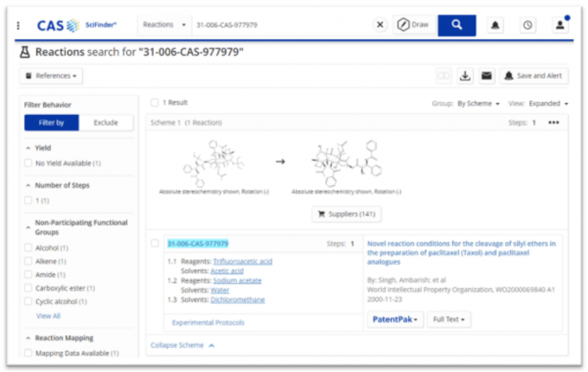Open search history clock icon
The width and height of the screenshot is (588, 372).
tap(527, 25)
